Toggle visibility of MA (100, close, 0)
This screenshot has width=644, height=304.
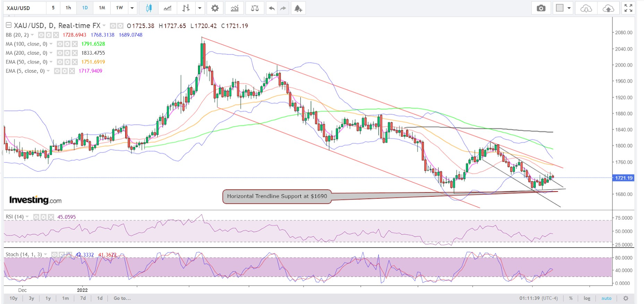(60, 44)
